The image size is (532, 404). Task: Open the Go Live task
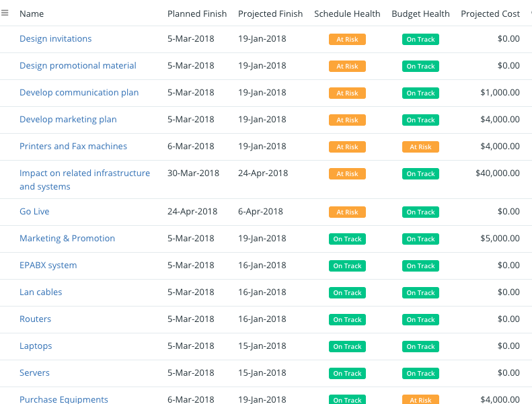tap(34, 211)
